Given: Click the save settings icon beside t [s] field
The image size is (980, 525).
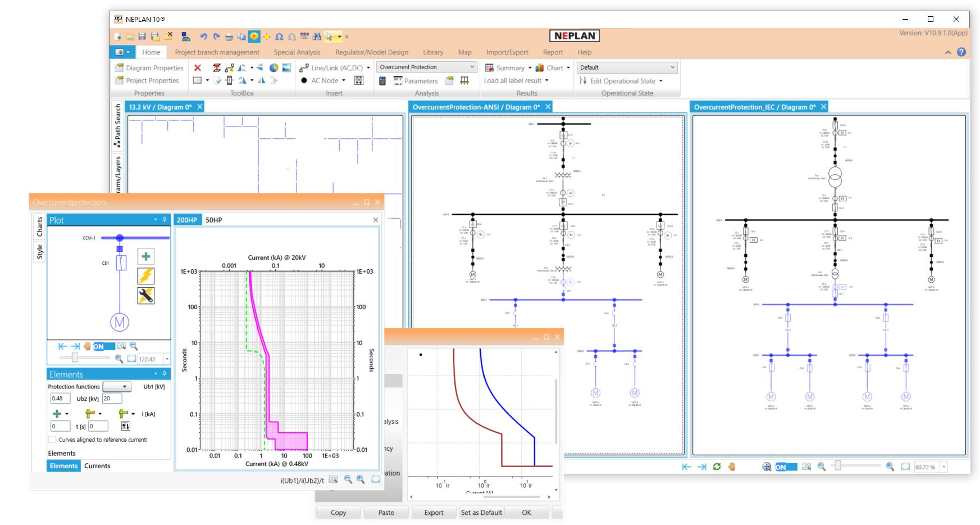Looking at the screenshot, I should (126, 427).
